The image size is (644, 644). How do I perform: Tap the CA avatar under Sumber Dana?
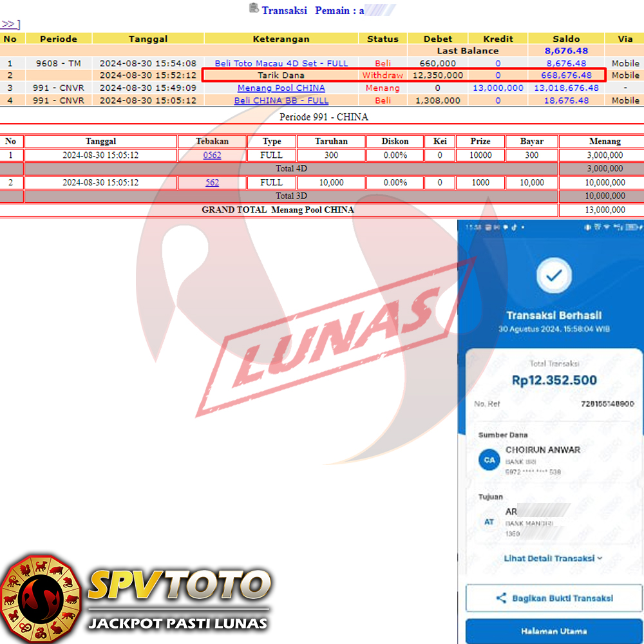point(489,460)
